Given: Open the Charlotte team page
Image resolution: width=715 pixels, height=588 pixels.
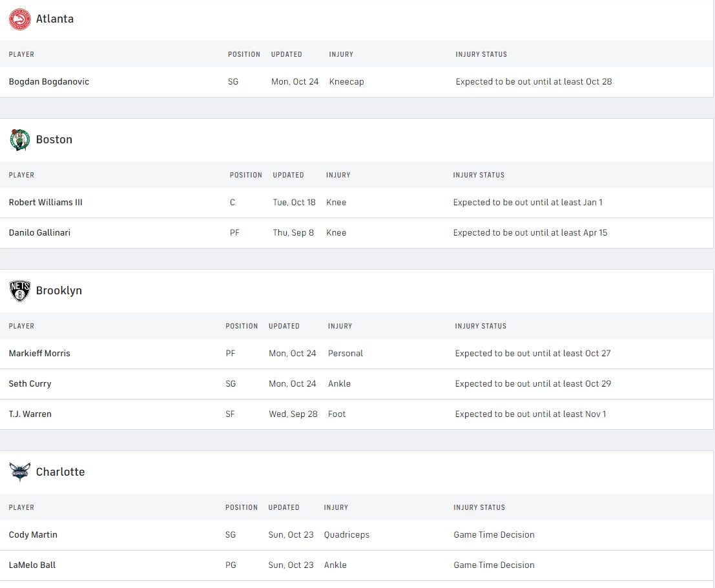Looking at the screenshot, I should (x=60, y=472).
